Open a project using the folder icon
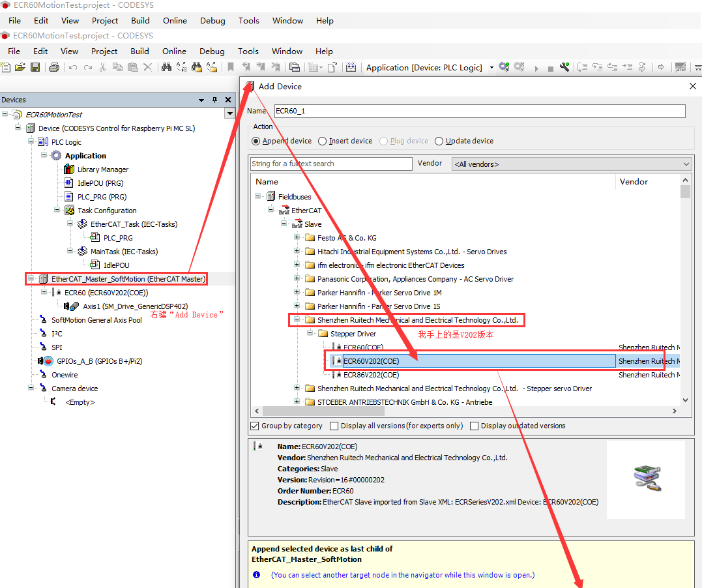Image resolution: width=702 pixels, height=588 pixels. click(20, 67)
